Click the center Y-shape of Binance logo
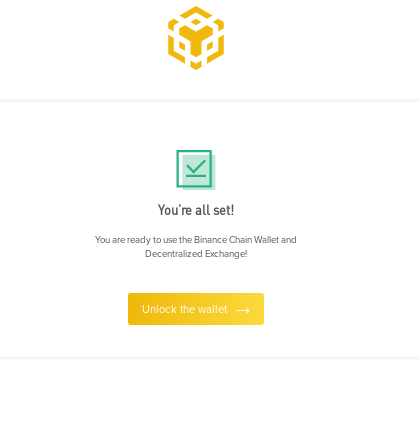 tap(196, 40)
